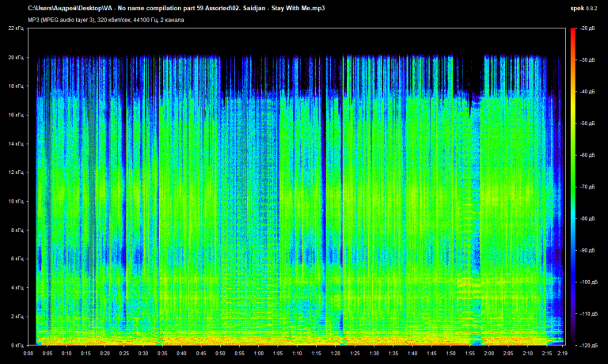This screenshot has height=364, width=608.
Task: Click the 2:19 end time label
Action: point(563,354)
